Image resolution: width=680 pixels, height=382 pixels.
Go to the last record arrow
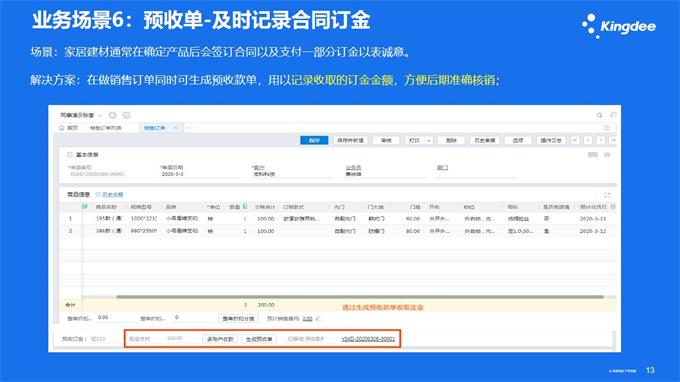click(x=613, y=140)
